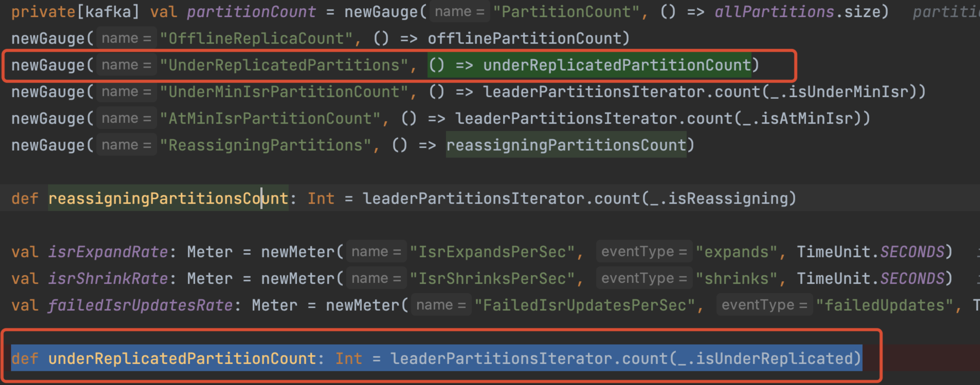Image resolution: width=980 pixels, height=385 pixels.
Task: Click the def keyword of underReplicatedPartitionCount
Action: tap(25, 358)
